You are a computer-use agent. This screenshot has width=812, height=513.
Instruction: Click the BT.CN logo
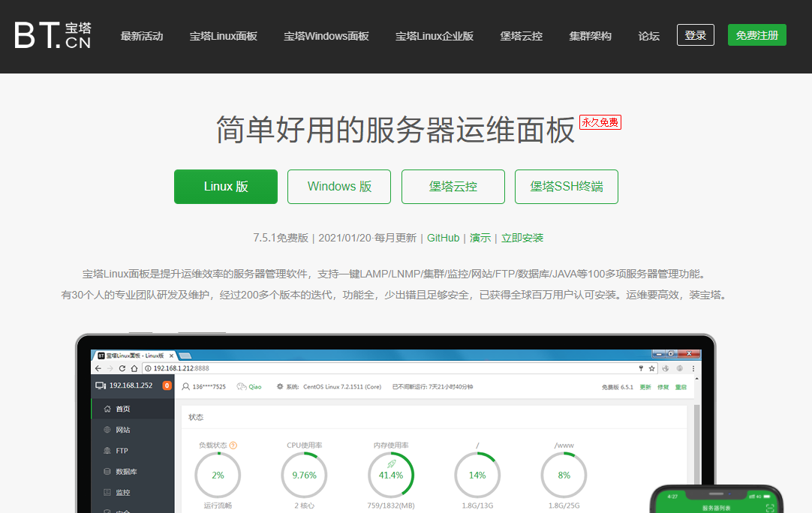(53, 35)
